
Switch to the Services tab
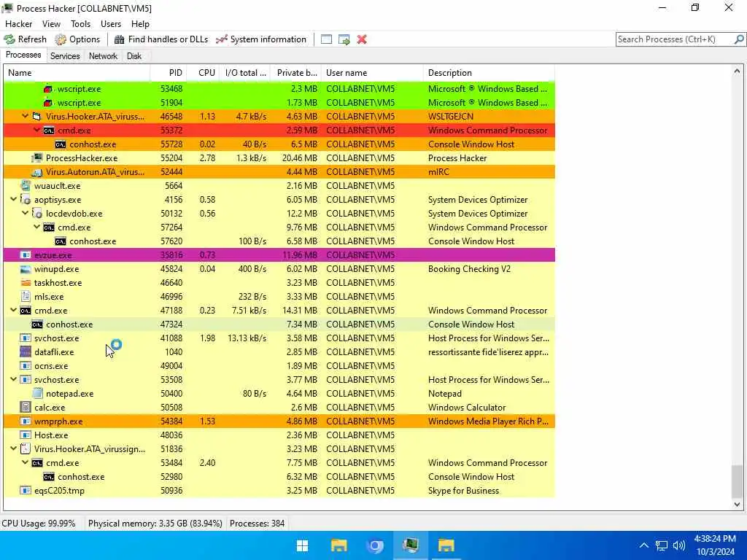click(65, 55)
